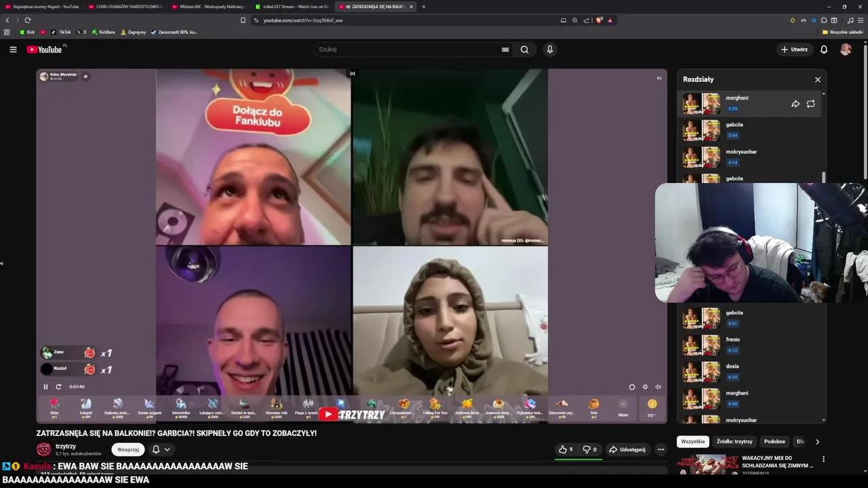Start voice search with the microphone icon
The width and height of the screenshot is (868, 488).
550,49
